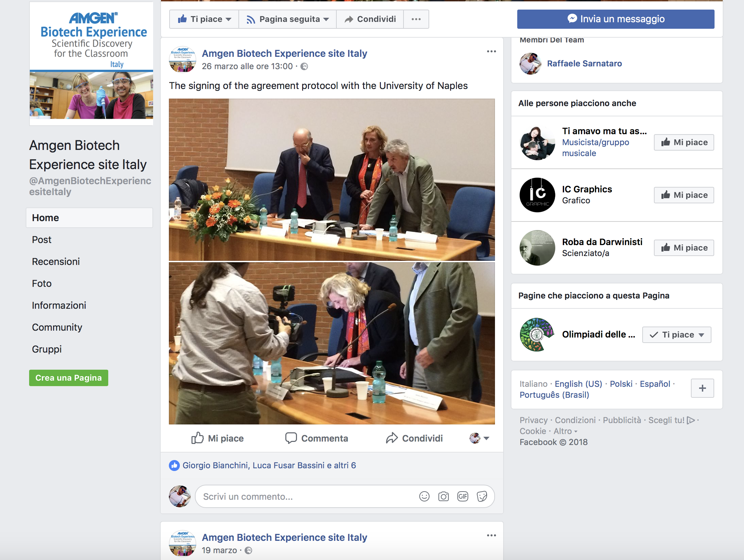Open Raffaele Sarnataro's profile picture
The height and width of the screenshot is (560, 744).
[x=530, y=63]
